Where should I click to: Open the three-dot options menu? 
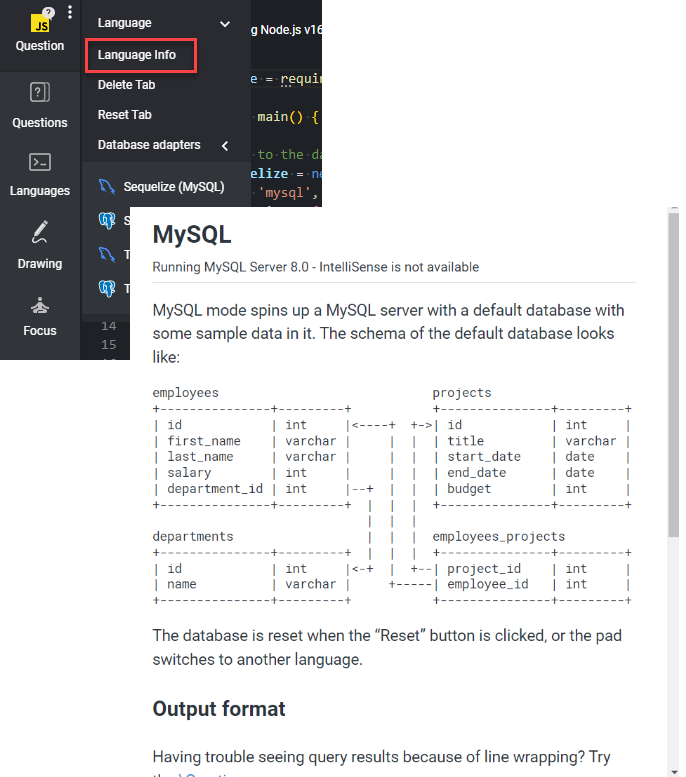pos(69,13)
